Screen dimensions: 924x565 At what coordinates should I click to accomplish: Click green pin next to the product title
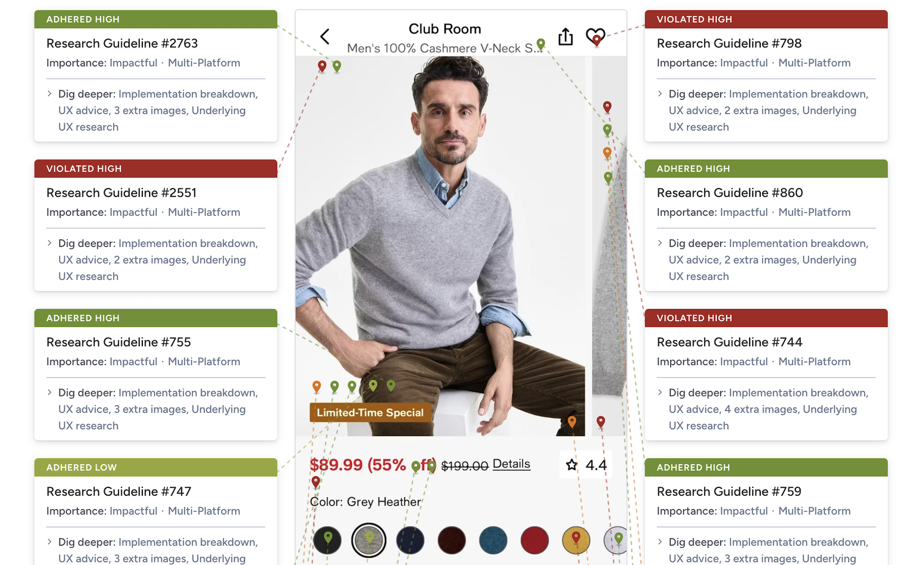(541, 44)
